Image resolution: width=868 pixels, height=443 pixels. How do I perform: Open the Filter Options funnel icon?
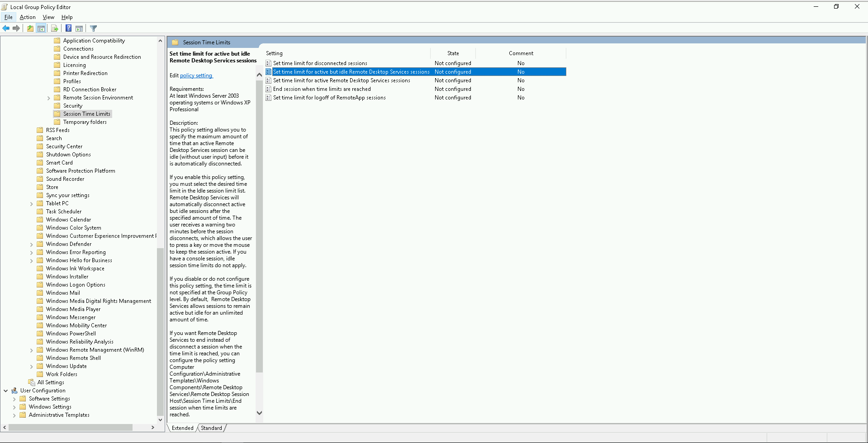94,28
